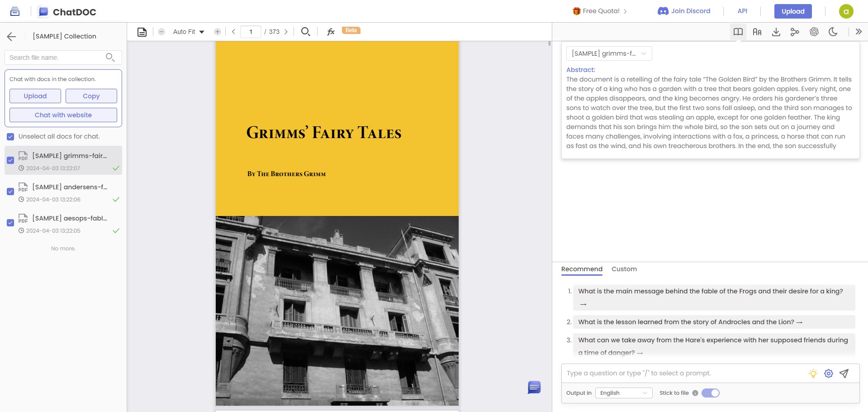868x412 pixels.
Task: Click the Grimms' Fairy Tales cover page
Action: pyautogui.click(x=337, y=223)
